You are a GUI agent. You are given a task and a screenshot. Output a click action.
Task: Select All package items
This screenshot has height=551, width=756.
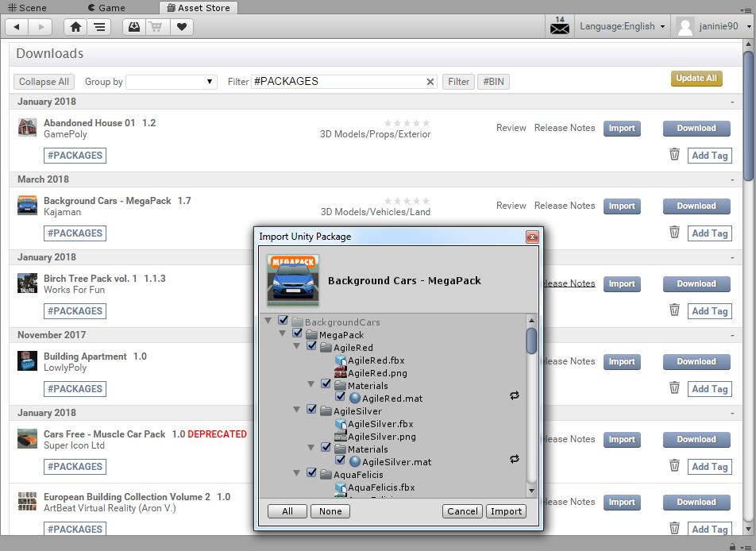[x=287, y=511]
